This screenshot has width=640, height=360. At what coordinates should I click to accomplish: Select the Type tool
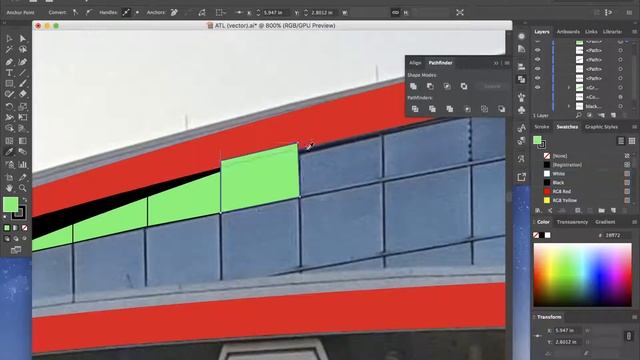point(9,73)
